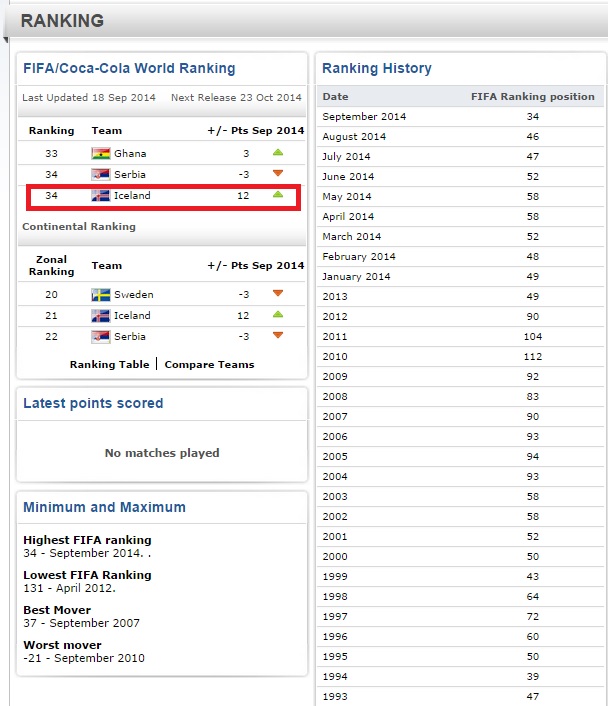Click the Sweden flag icon

coord(100,294)
